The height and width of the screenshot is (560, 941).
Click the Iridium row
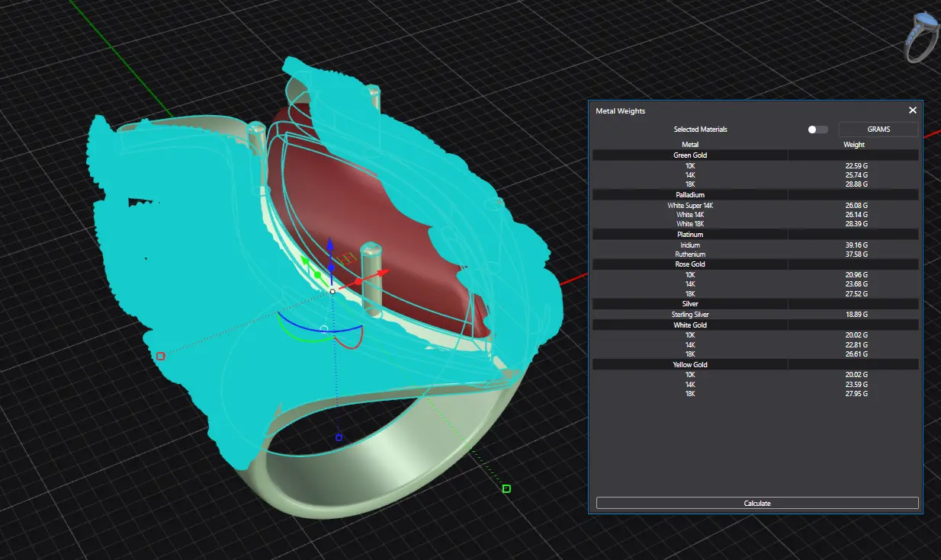[756, 245]
